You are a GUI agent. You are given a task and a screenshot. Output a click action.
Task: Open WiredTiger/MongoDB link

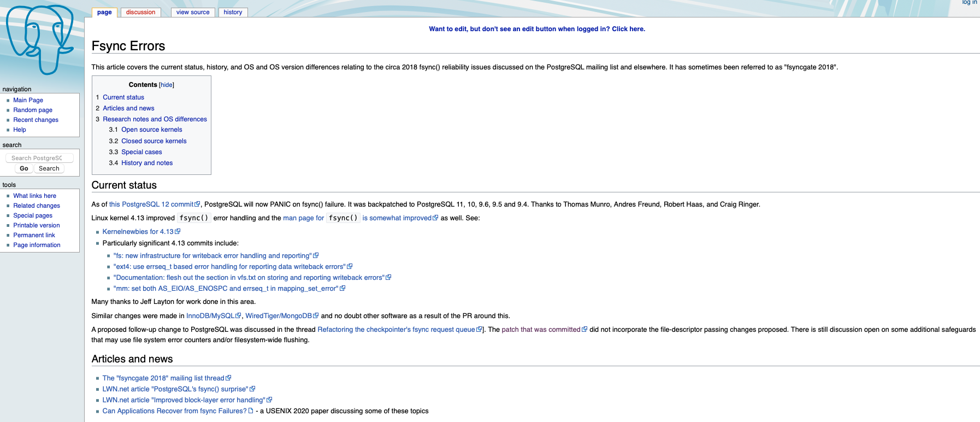tap(279, 316)
